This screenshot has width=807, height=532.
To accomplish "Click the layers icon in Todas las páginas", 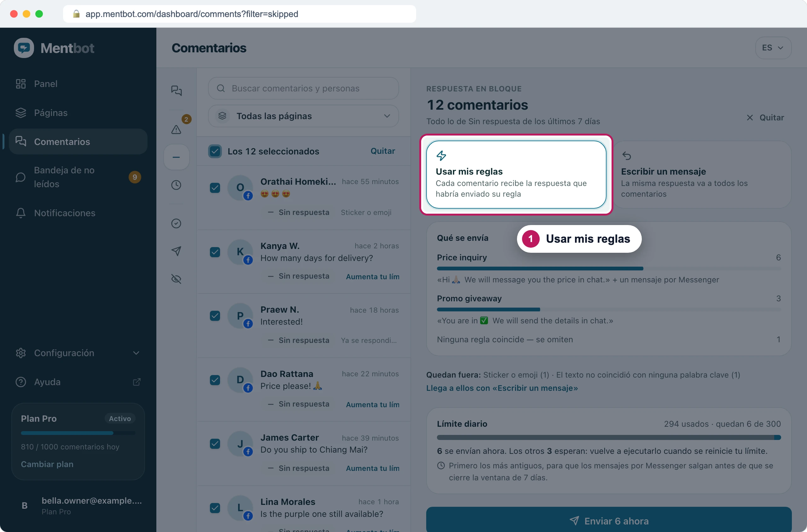I will (222, 116).
